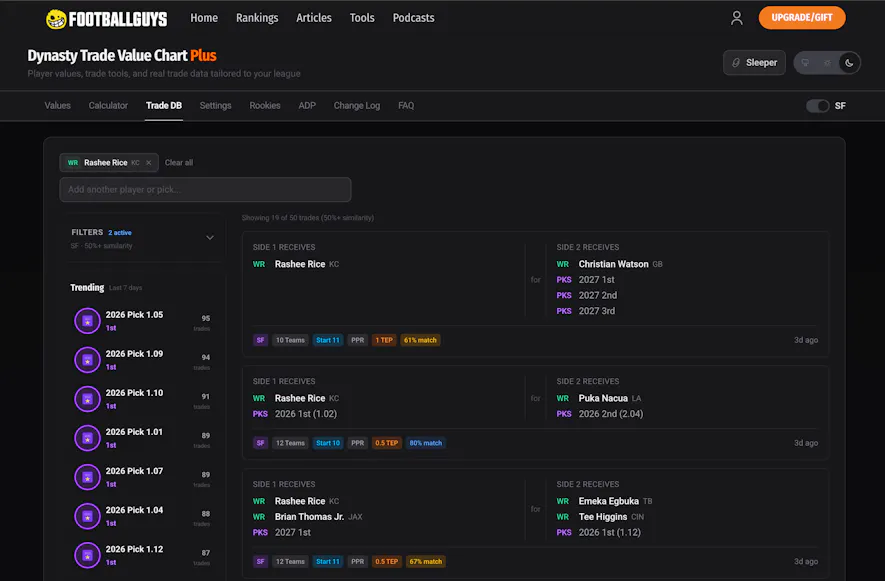This screenshot has width=885, height=581.
Task: Switch to dark mode moon icon
Action: pos(849,63)
